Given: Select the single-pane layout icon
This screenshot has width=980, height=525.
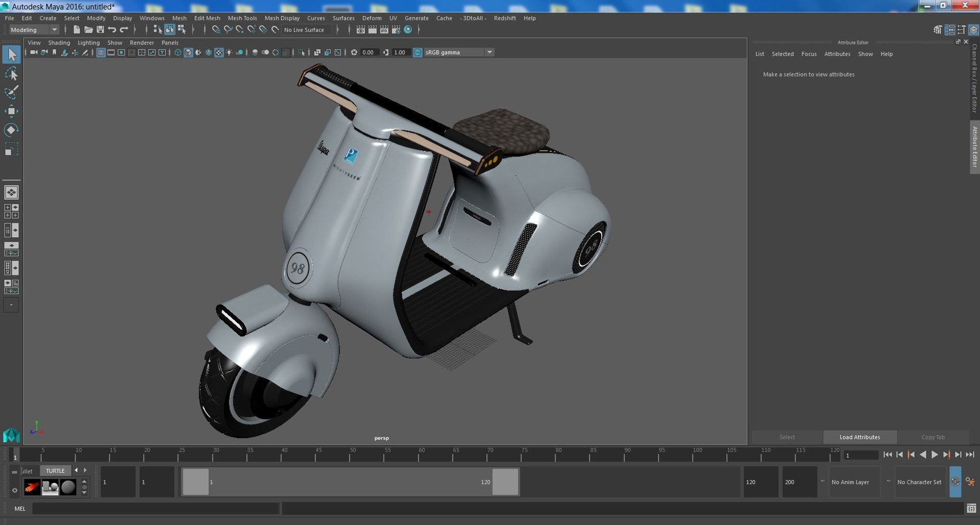Looking at the screenshot, I should click(x=11, y=193).
